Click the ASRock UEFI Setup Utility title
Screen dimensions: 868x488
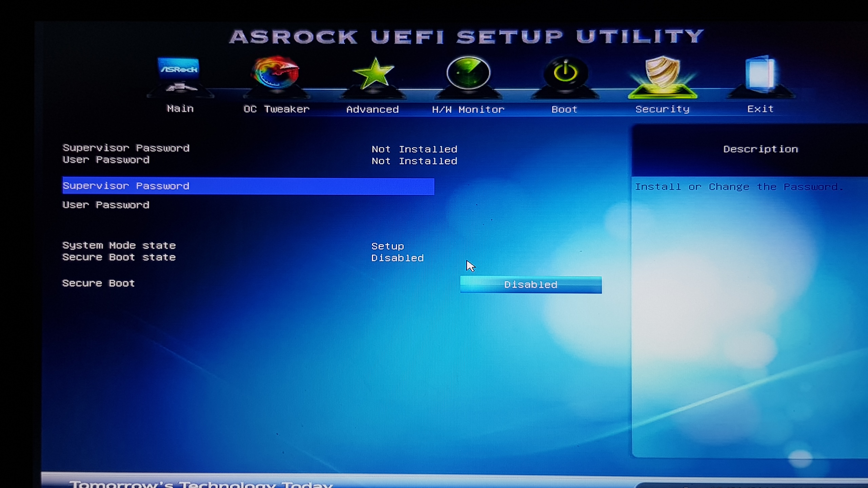467,37
